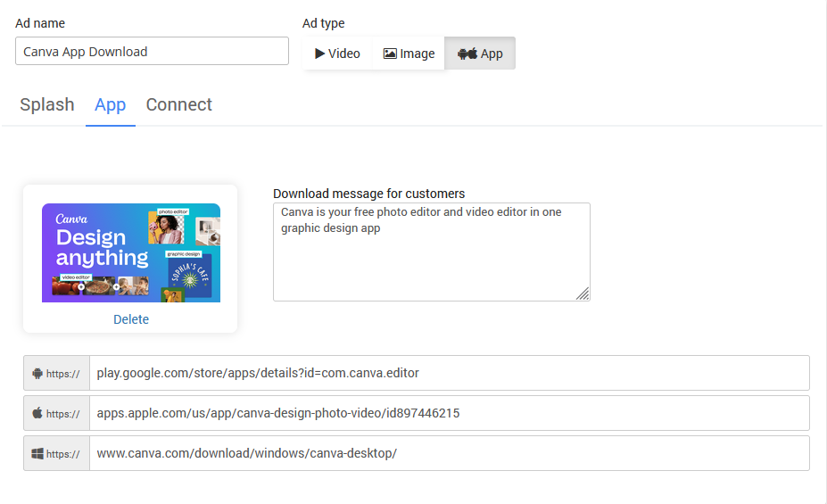The height and width of the screenshot is (504, 827).
Task: Grab the download message textarea resize handle
Action: 583,293
